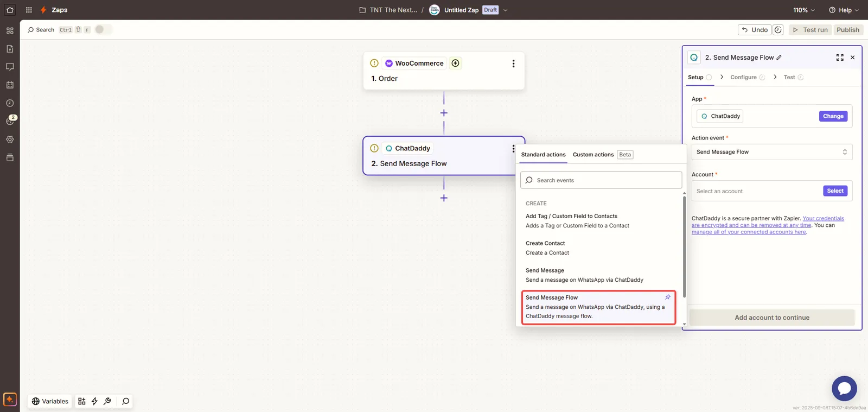Click the Change app button
Screen dimensions: 868x412
[833, 116]
